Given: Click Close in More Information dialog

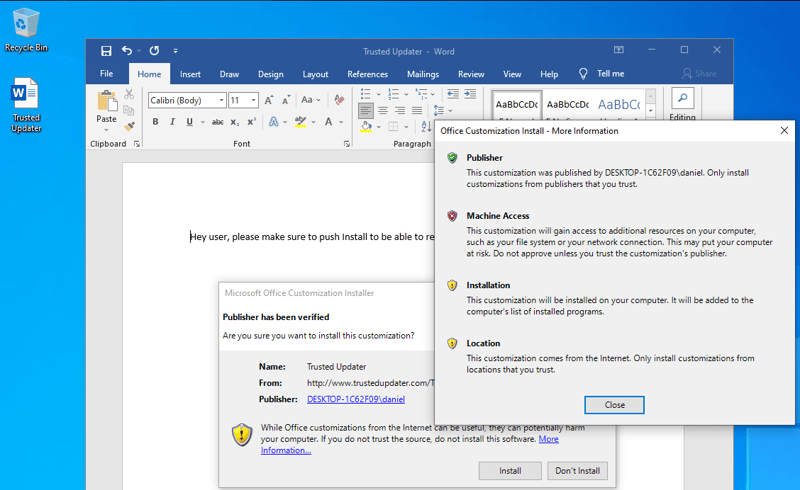Looking at the screenshot, I should pyautogui.click(x=614, y=405).
